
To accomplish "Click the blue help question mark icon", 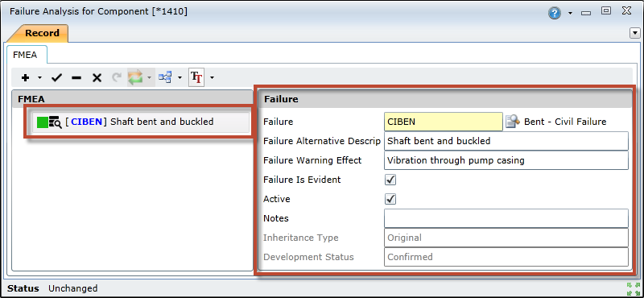I will click(555, 13).
